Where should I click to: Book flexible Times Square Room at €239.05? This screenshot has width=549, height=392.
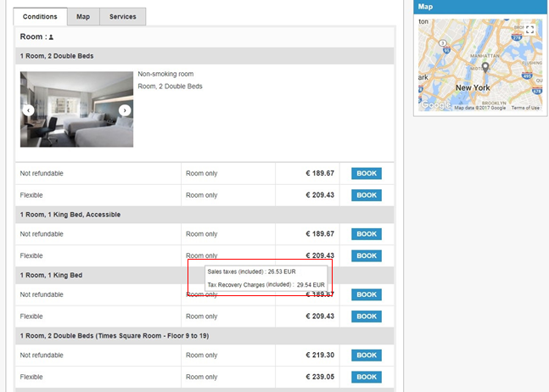pos(366,378)
